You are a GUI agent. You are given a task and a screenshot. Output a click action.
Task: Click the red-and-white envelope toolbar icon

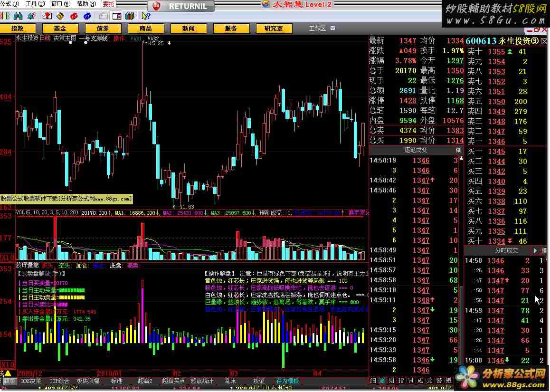coord(47,16)
